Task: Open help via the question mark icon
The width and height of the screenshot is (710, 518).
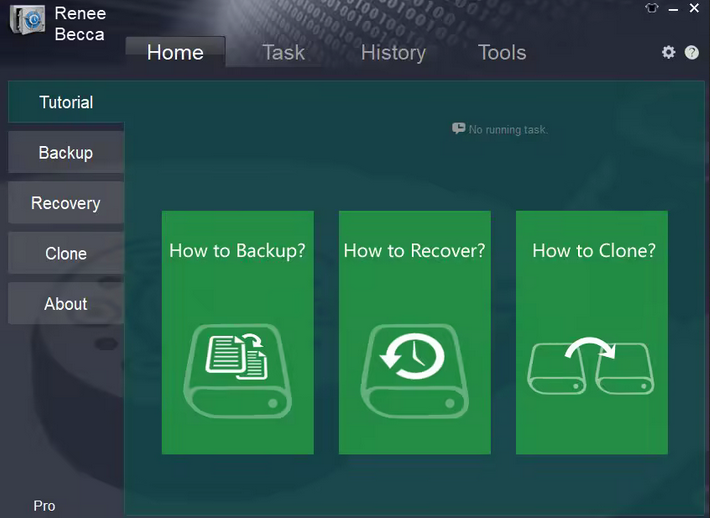Action: [692, 52]
